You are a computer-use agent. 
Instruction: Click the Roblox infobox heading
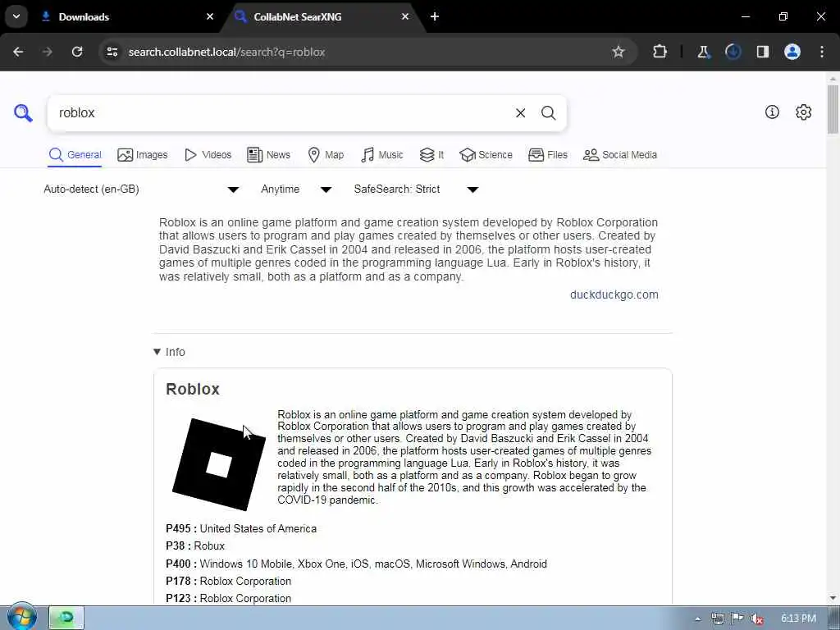click(192, 389)
